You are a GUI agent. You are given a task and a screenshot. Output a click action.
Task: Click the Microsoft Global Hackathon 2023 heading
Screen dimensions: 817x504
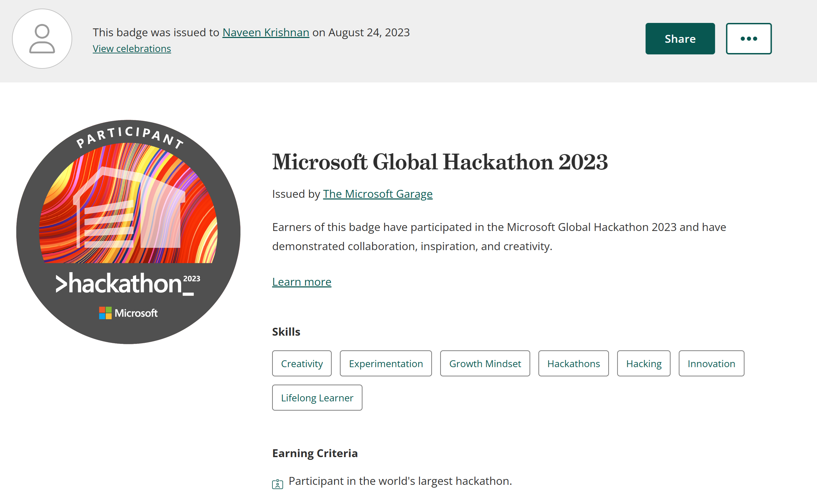click(x=440, y=162)
